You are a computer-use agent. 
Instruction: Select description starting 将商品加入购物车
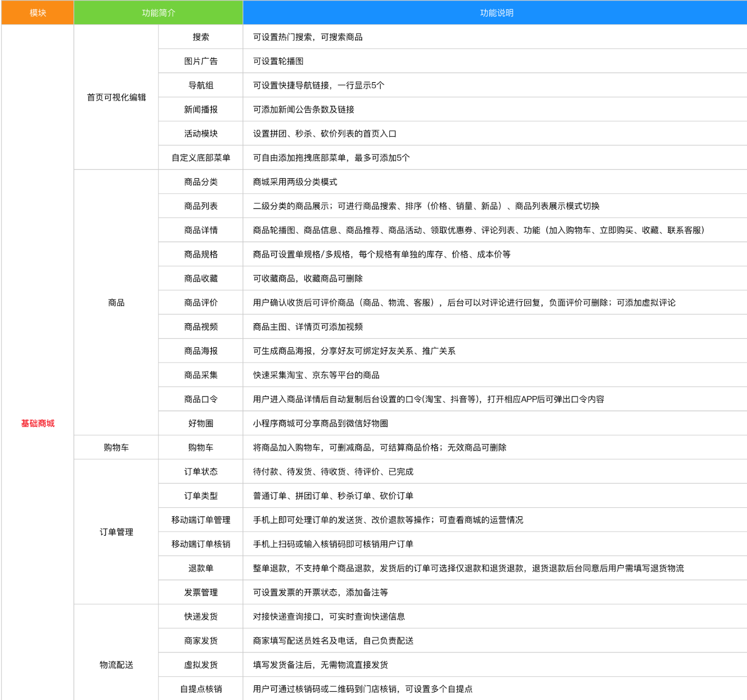click(x=380, y=447)
